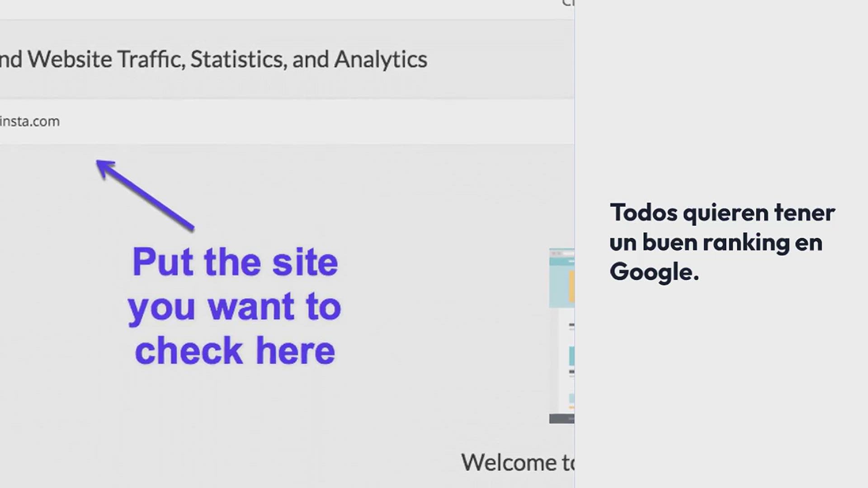Click the teal block in the thumbnail's middle
This screenshot has height=488, width=868.
click(x=572, y=356)
